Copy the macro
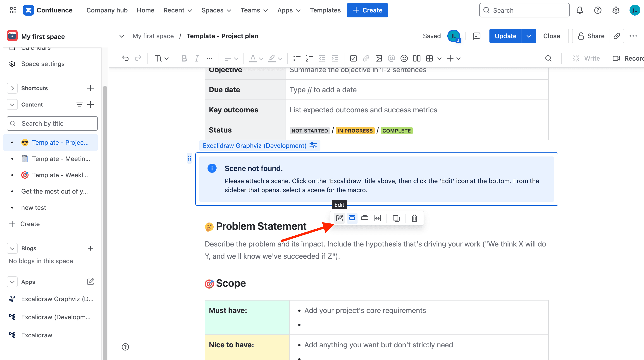 [396, 218]
